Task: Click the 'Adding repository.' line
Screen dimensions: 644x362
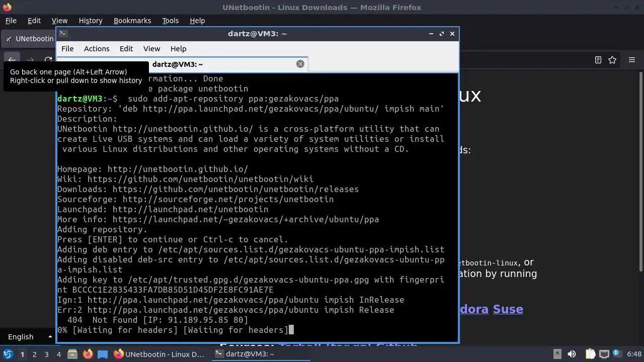Action: [x=102, y=229]
